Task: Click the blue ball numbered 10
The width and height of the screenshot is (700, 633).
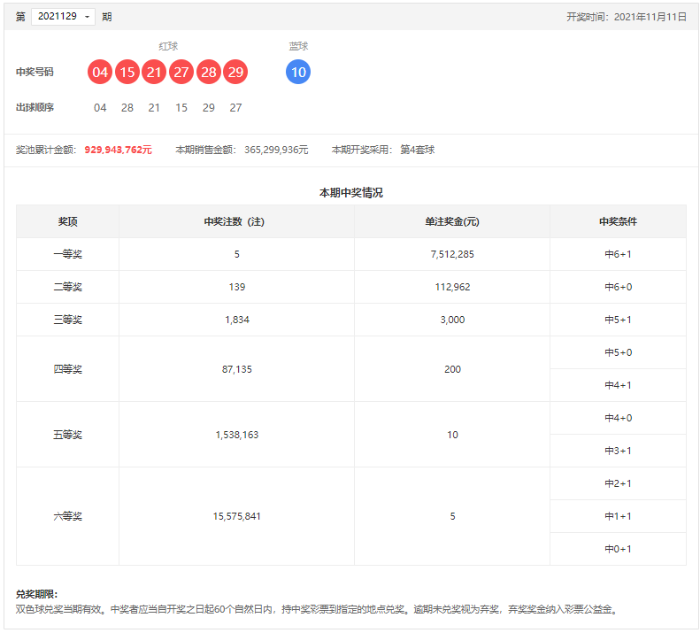Action: tap(298, 72)
